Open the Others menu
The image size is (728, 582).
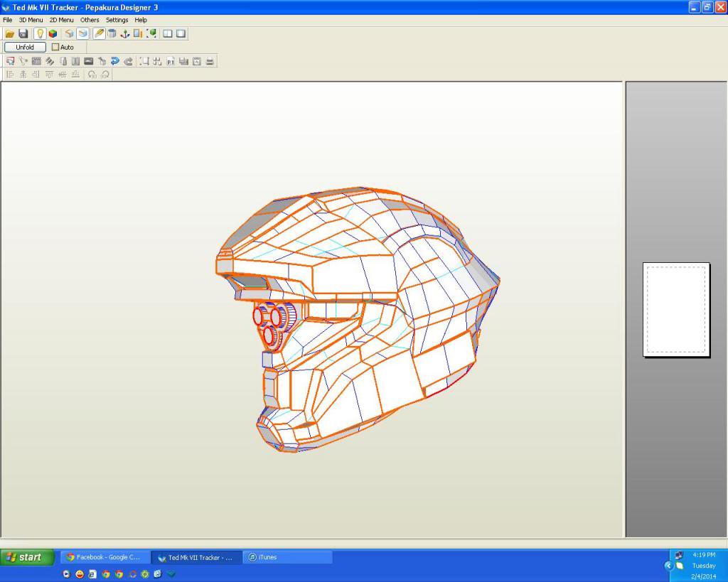tap(90, 20)
